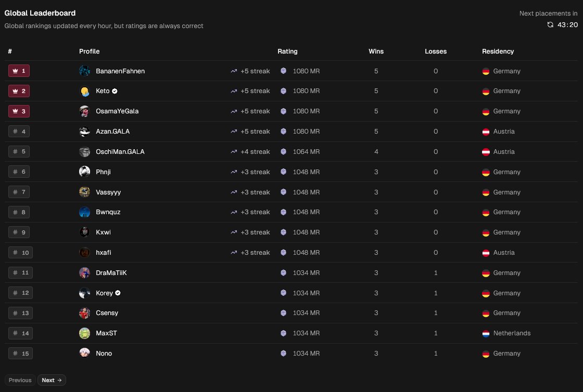
Task: Click the Rating column header
Action: click(287, 51)
